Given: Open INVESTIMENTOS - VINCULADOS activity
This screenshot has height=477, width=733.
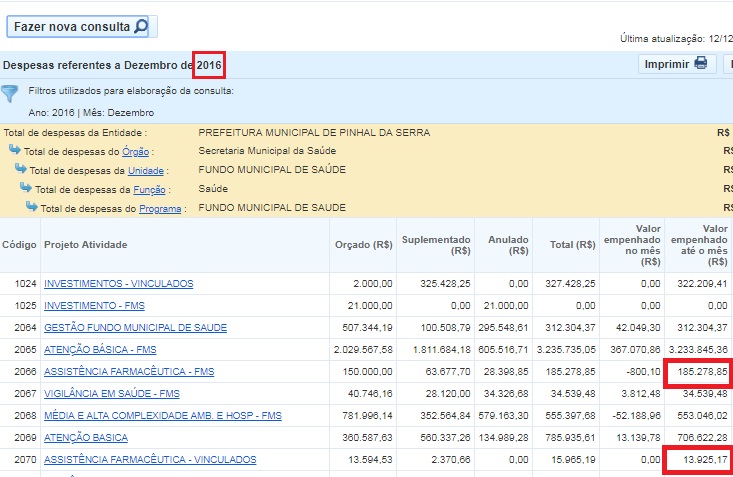Looking at the screenshot, I should (x=118, y=284).
